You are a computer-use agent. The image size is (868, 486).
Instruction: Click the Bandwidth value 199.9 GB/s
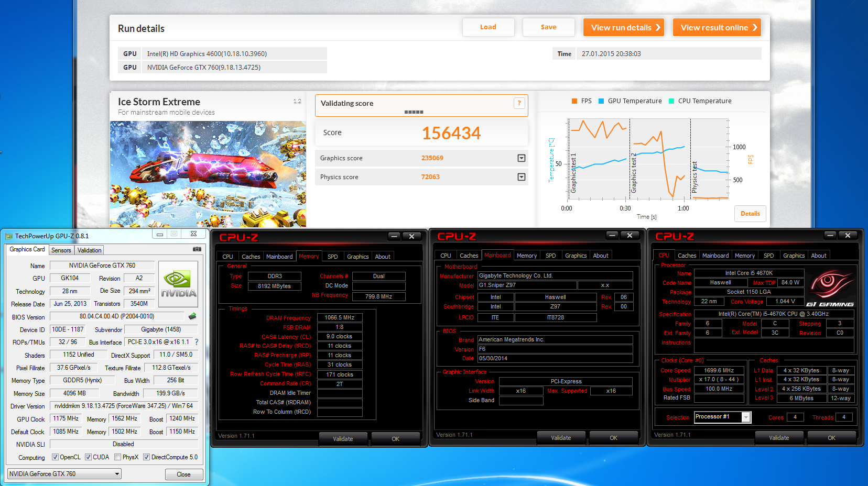point(170,393)
